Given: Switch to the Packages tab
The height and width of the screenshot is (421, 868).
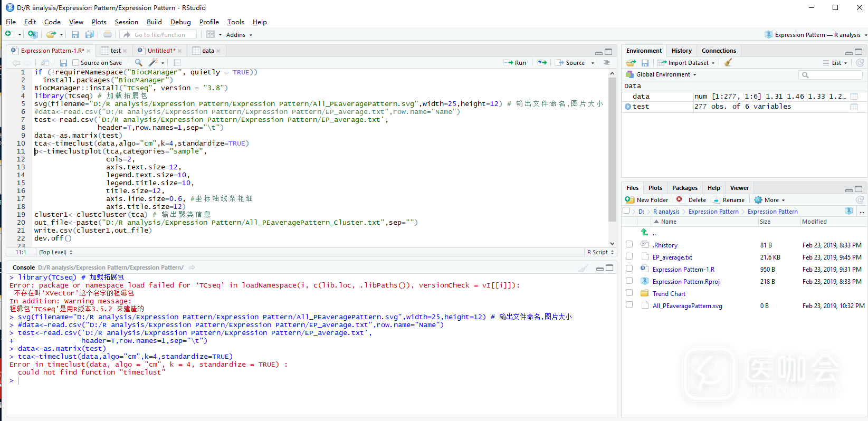Looking at the screenshot, I should [684, 188].
